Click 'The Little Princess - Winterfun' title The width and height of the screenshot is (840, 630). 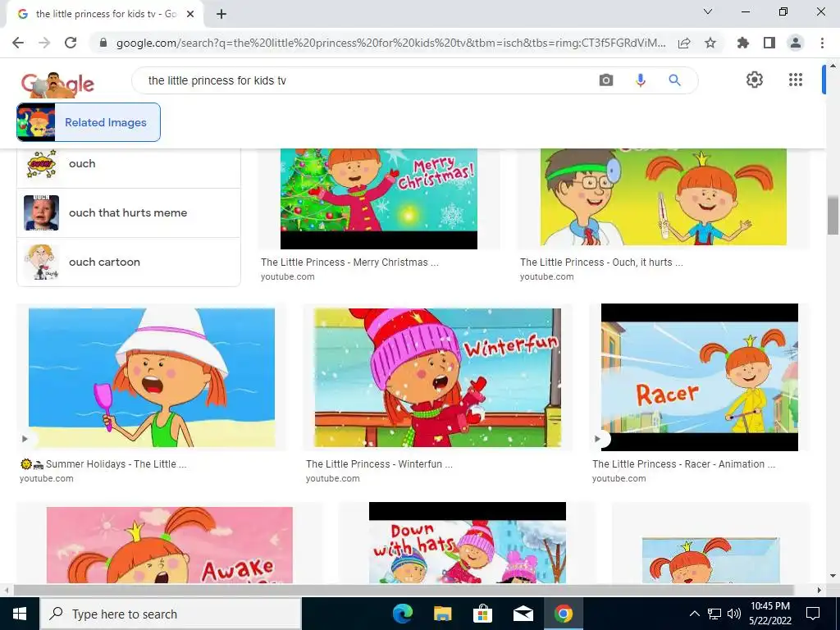tap(379, 464)
